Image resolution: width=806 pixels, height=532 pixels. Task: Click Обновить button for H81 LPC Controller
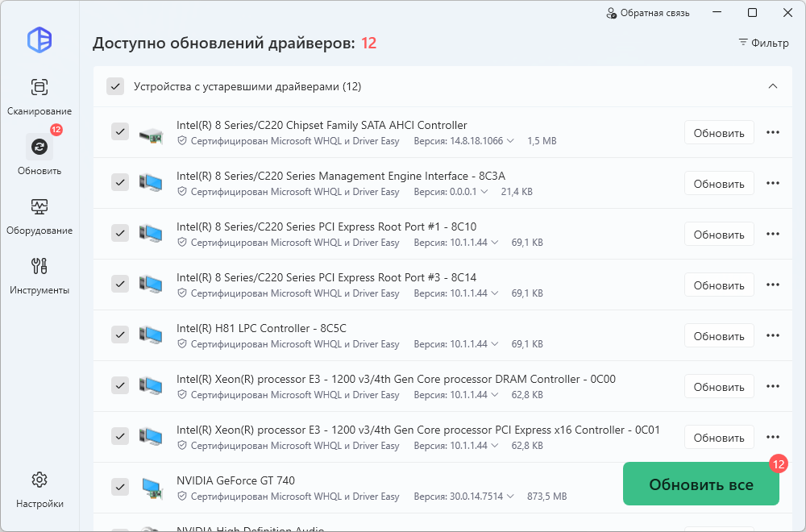pyautogui.click(x=719, y=335)
